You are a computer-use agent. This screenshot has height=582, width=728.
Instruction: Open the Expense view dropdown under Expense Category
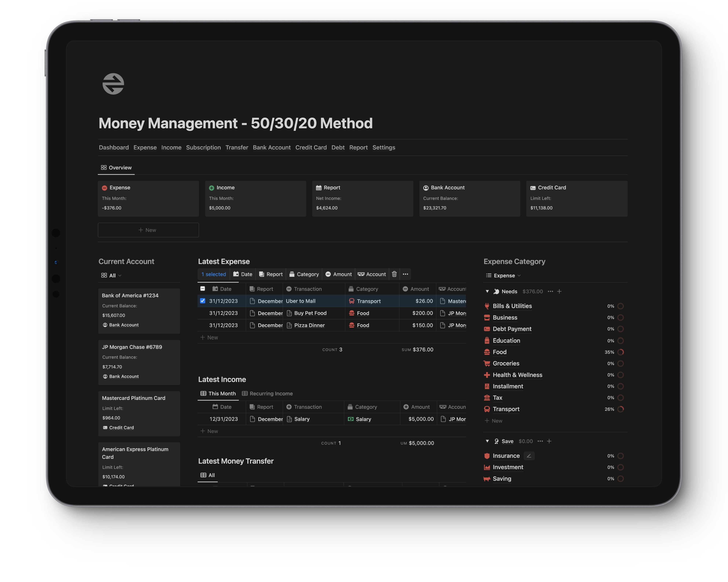tap(503, 276)
